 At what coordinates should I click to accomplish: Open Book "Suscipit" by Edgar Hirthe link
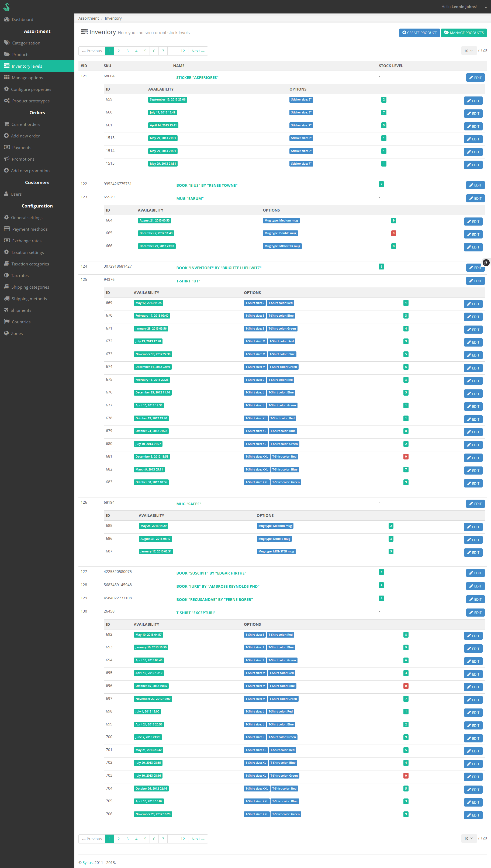(x=211, y=573)
